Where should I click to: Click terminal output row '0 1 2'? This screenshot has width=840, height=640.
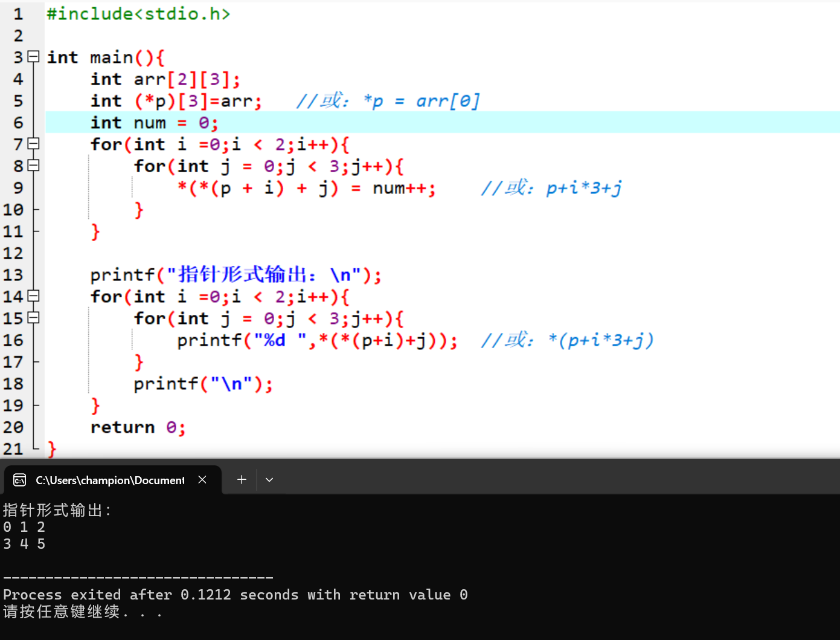[x=24, y=527]
